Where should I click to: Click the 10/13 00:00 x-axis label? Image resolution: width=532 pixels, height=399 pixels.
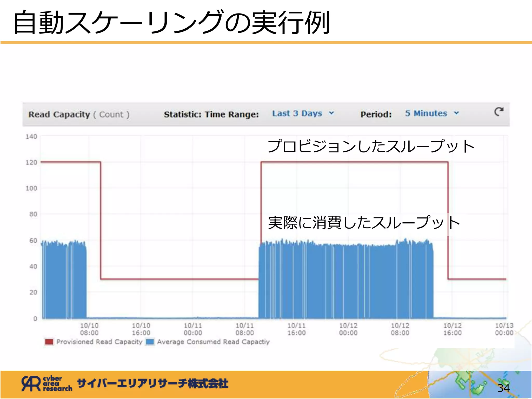pyautogui.click(x=504, y=329)
